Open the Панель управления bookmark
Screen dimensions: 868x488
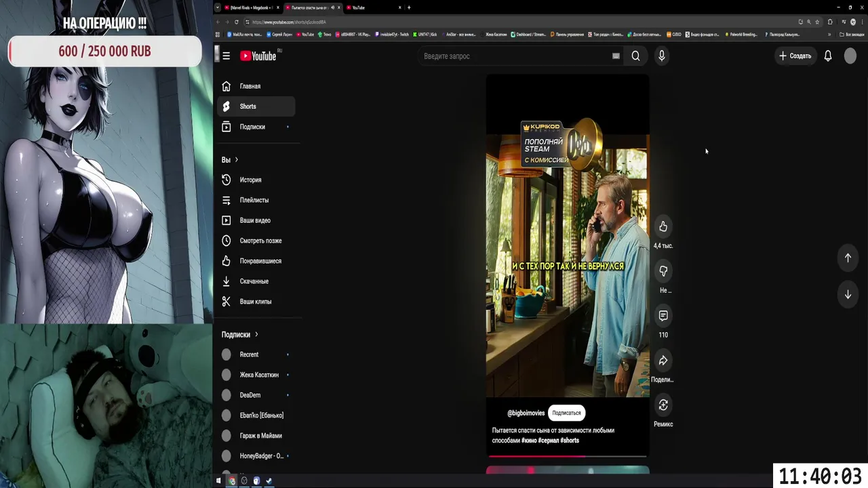(x=568, y=34)
